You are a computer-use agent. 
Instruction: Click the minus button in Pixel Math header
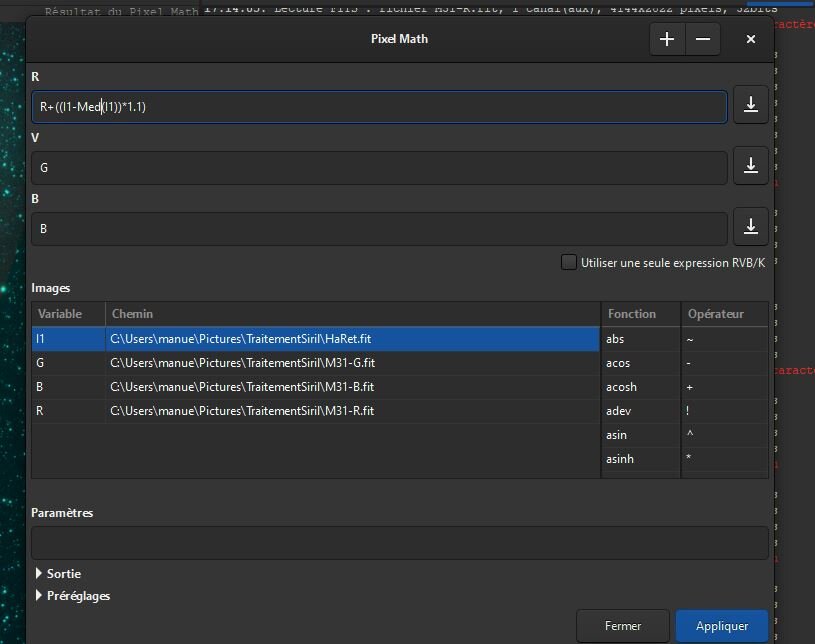tap(703, 39)
